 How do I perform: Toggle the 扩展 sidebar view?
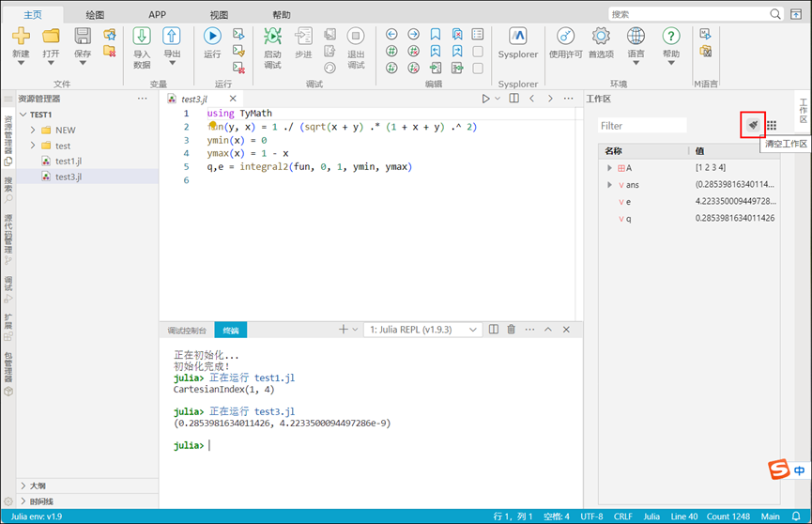pos(8,327)
